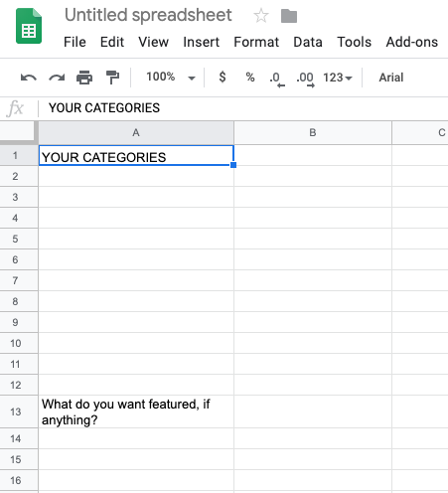This screenshot has width=448, height=493.
Task: Open the Arial font dropdown
Action: tap(391, 78)
